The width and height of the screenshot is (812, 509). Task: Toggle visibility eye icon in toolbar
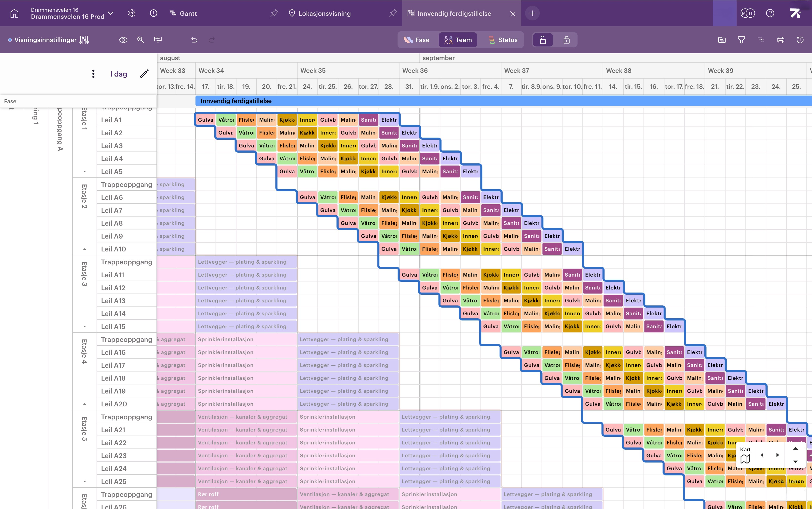pyautogui.click(x=123, y=40)
